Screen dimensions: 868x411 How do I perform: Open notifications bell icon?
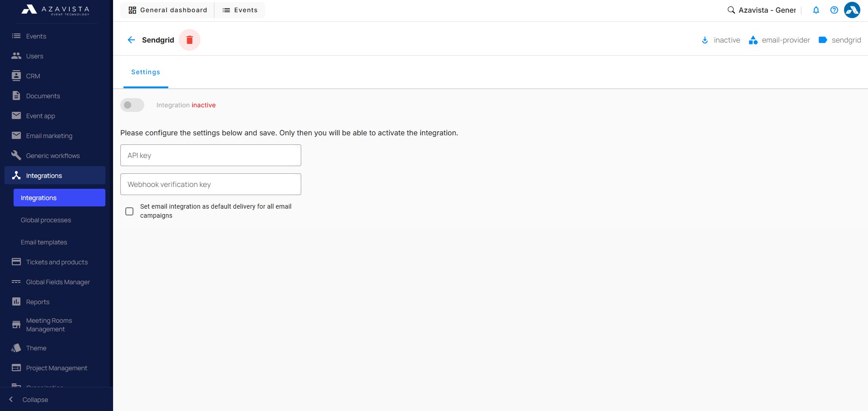tap(816, 10)
